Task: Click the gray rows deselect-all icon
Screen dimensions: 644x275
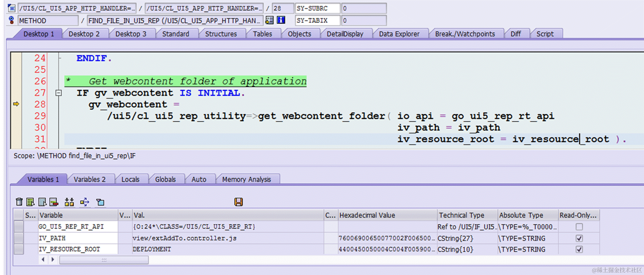Action: (x=42, y=202)
